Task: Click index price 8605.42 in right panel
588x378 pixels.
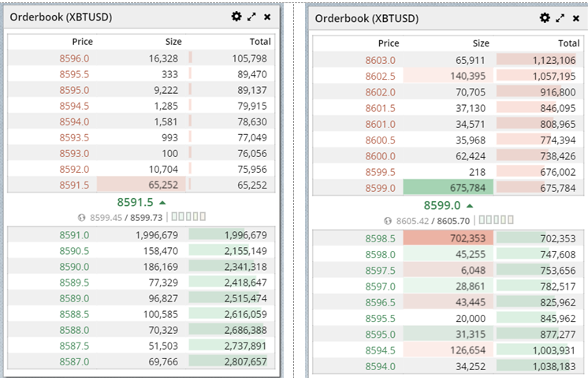Action: (412, 221)
